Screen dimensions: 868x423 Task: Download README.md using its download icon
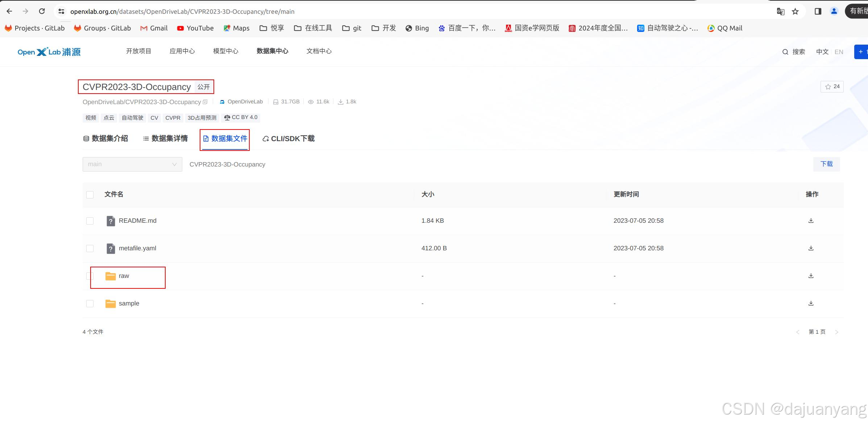pos(811,221)
